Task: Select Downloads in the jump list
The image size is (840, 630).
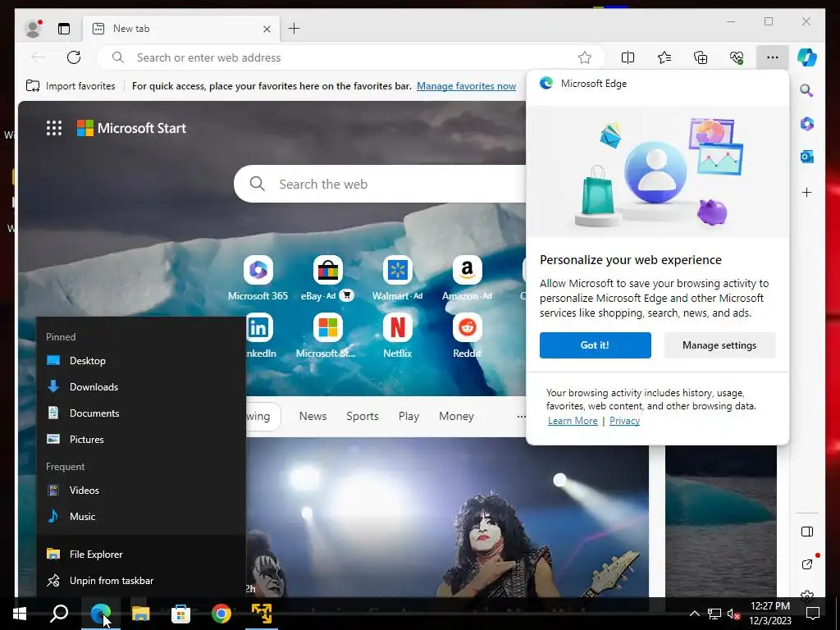Action: [141, 387]
